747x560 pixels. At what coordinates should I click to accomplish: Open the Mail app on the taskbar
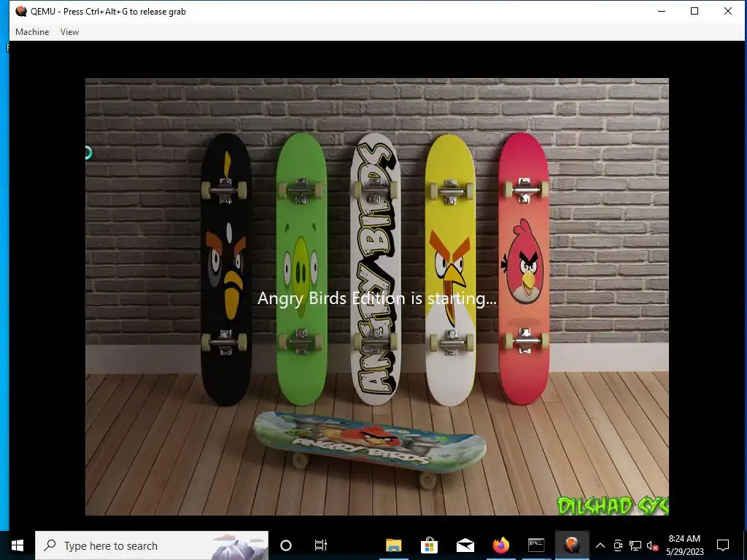(465, 545)
